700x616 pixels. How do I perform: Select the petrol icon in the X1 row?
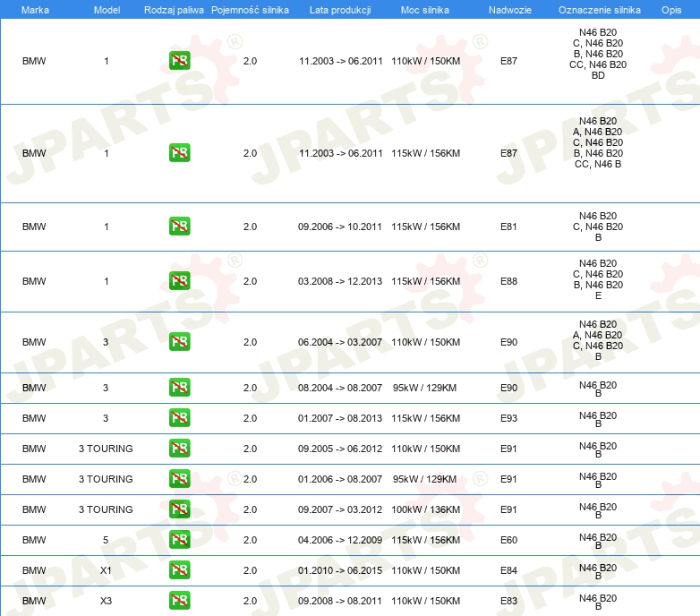click(179, 569)
